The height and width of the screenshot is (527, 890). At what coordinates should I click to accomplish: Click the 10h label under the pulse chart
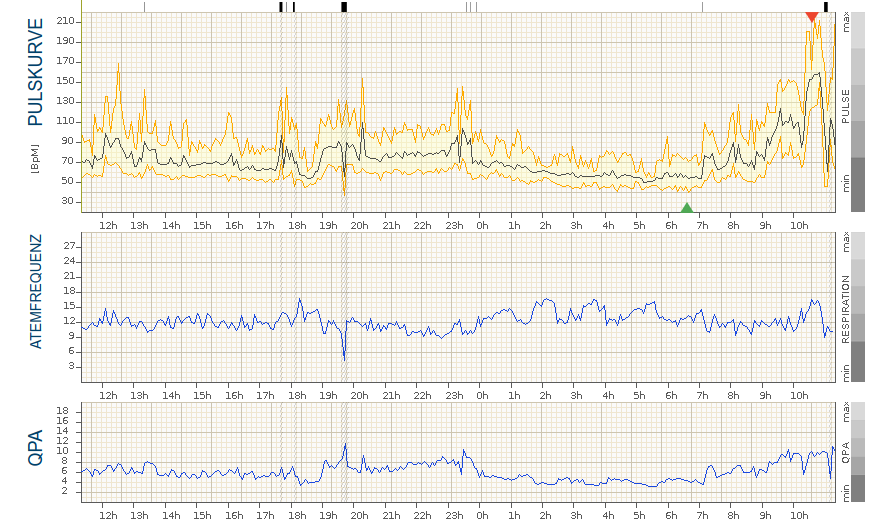pos(799,225)
